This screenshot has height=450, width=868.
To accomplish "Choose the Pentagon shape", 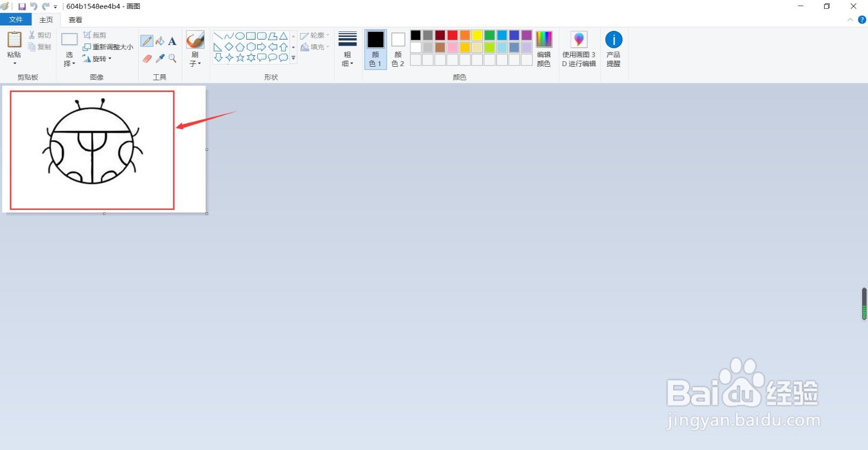I will (240, 47).
